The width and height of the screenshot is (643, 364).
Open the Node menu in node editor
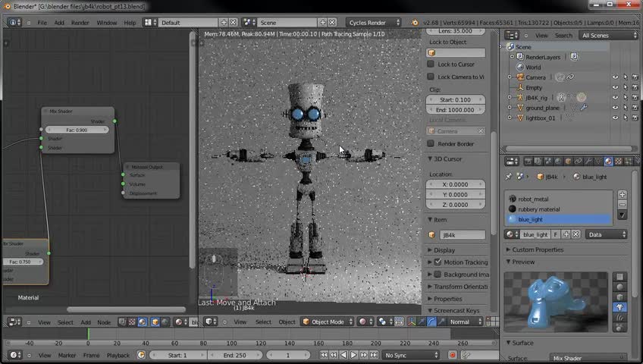click(104, 322)
